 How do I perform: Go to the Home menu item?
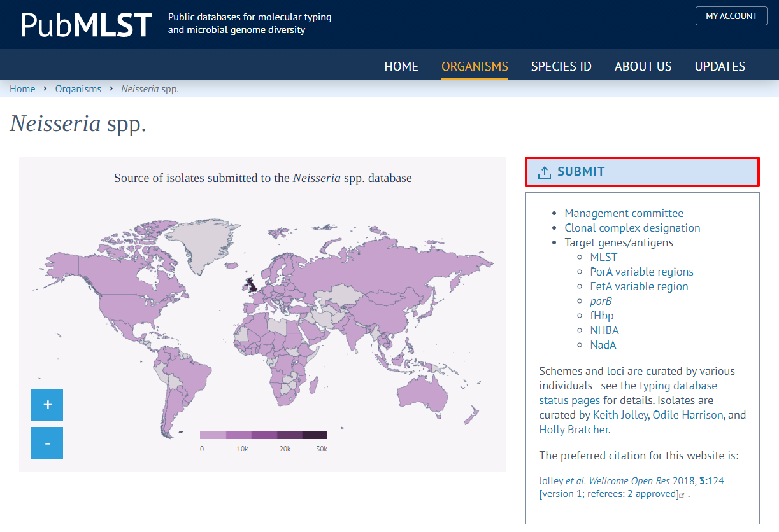click(401, 66)
